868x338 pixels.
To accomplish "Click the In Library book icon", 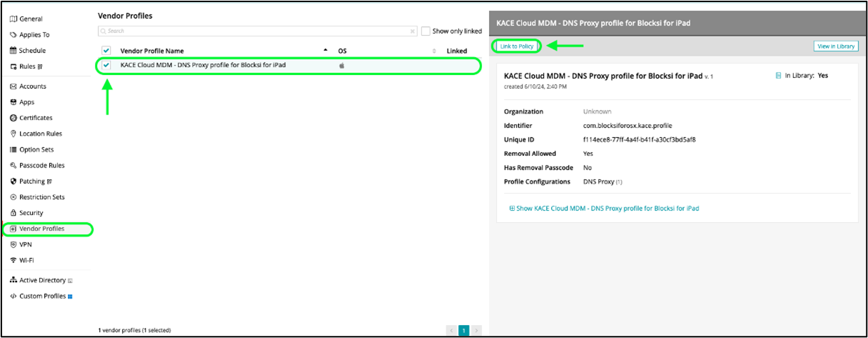I will click(778, 75).
